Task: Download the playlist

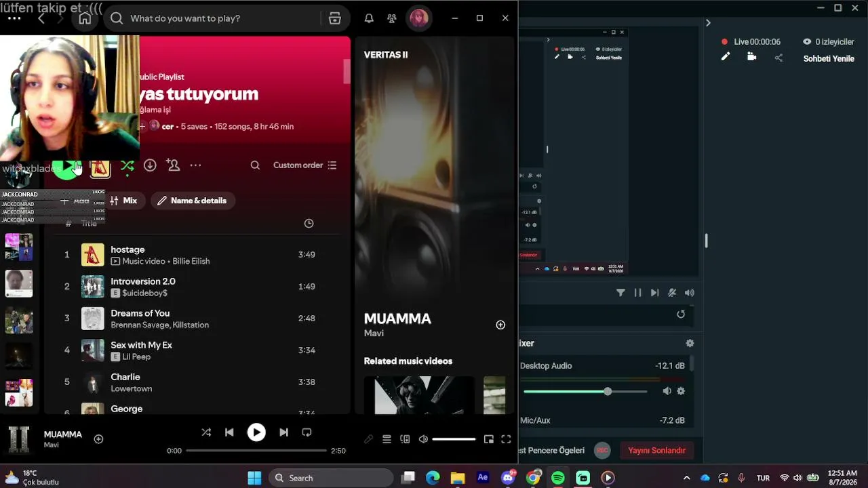Action: coord(150,165)
